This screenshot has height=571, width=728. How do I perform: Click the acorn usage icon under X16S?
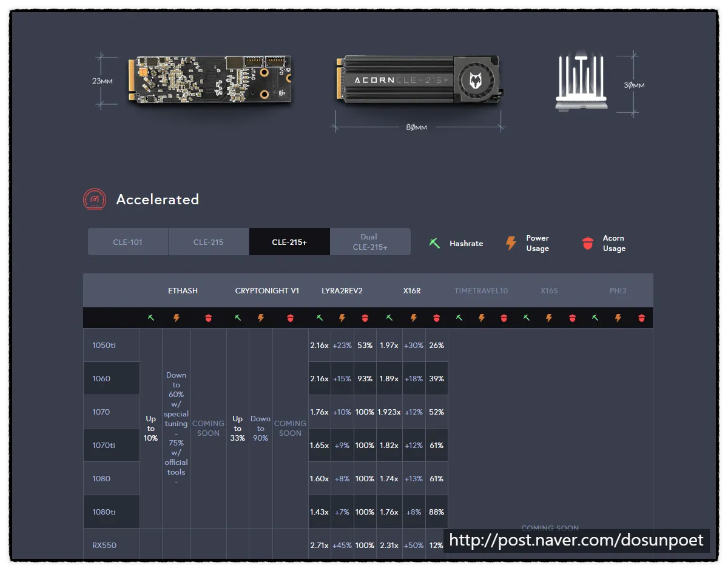(x=572, y=318)
